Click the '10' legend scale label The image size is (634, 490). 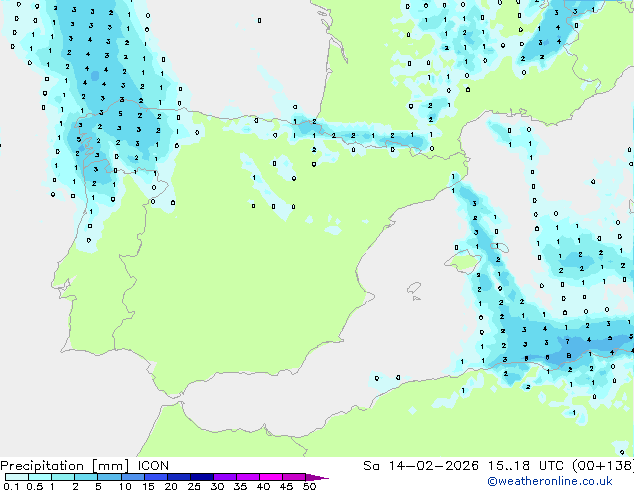pos(125,486)
